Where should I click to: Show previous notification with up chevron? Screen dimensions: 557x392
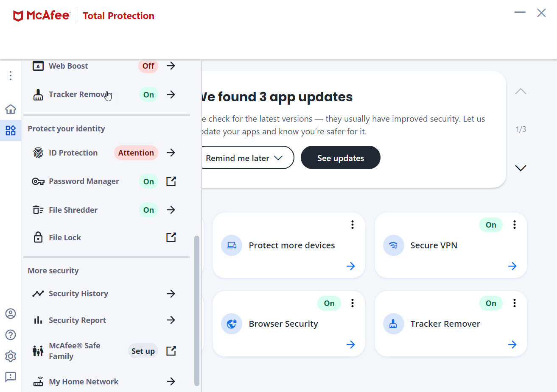(x=521, y=92)
